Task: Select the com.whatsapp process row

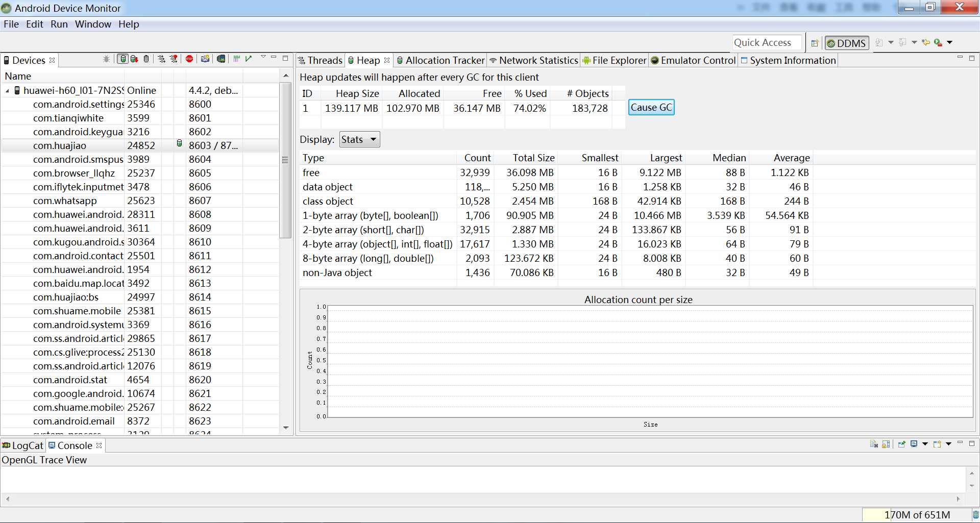Action: coord(140,201)
